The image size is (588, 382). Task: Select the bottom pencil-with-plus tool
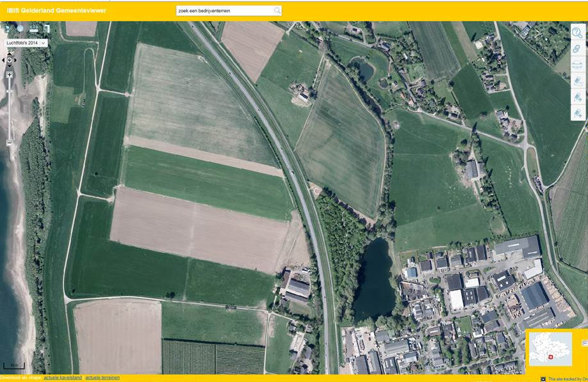[577, 113]
